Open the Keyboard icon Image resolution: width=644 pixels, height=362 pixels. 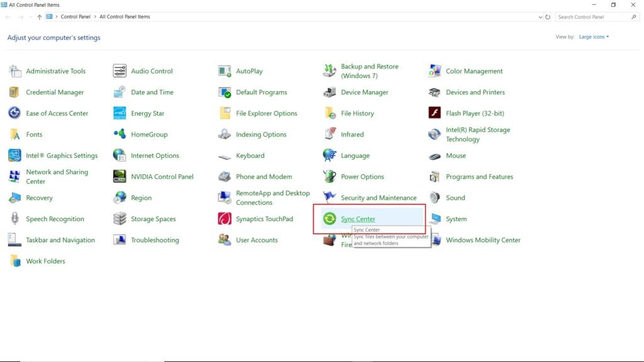pos(225,156)
